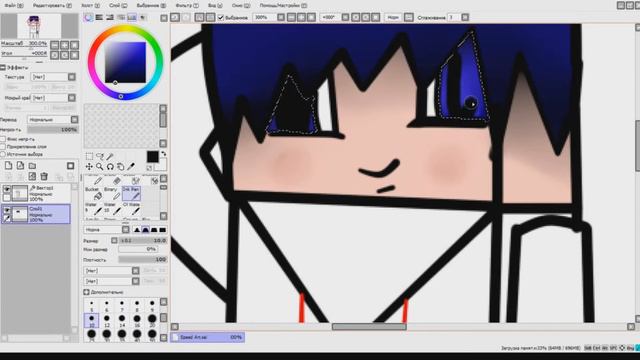This screenshot has width=640, height=360.
Task: Open the Слой menu
Action: pos(118,6)
